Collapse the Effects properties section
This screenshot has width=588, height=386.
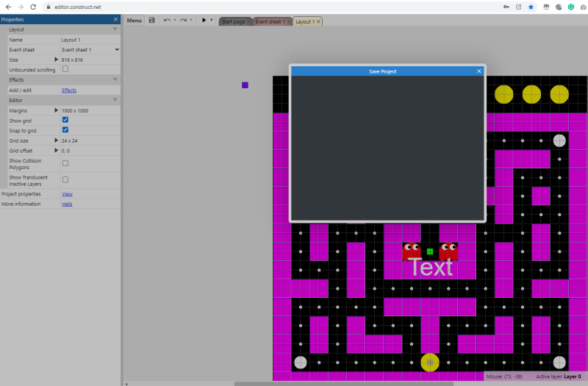(115, 79)
